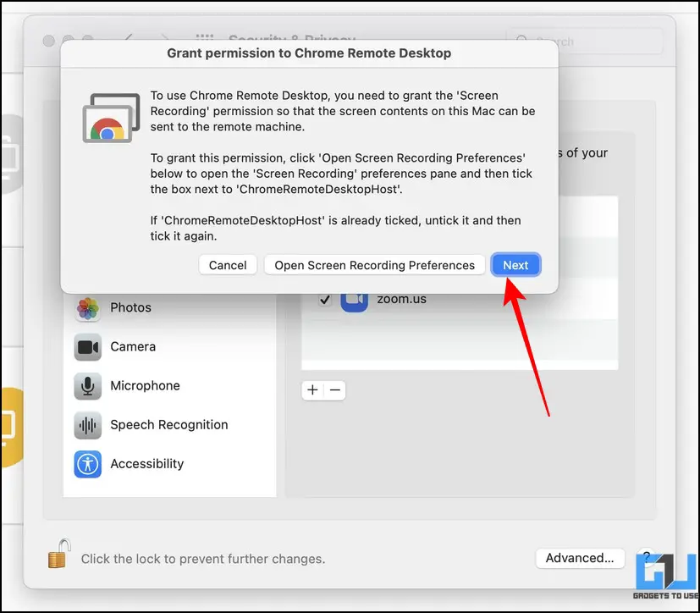Choose Photos in the privacy list
Viewport: 700px width, 613px height.
tap(169, 307)
